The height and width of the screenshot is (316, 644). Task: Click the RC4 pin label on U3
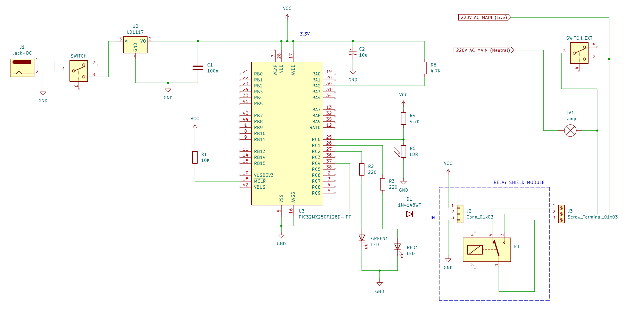pos(316,163)
